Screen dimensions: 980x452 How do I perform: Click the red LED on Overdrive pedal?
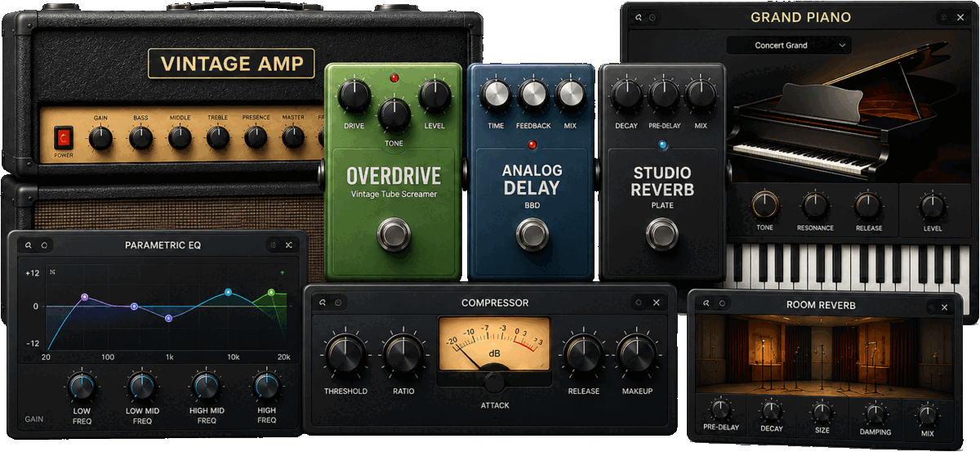(394, 78)
